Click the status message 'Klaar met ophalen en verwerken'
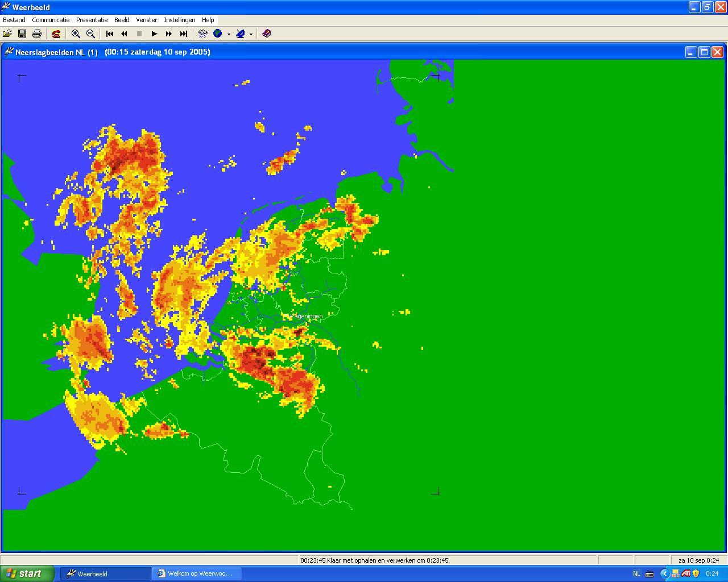728x582 pixels. (374, 560)
